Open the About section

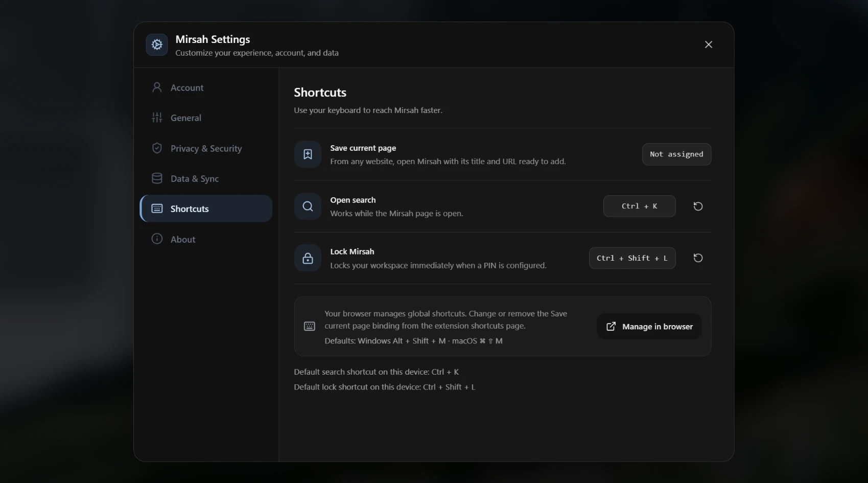click(x=206, y=239)
